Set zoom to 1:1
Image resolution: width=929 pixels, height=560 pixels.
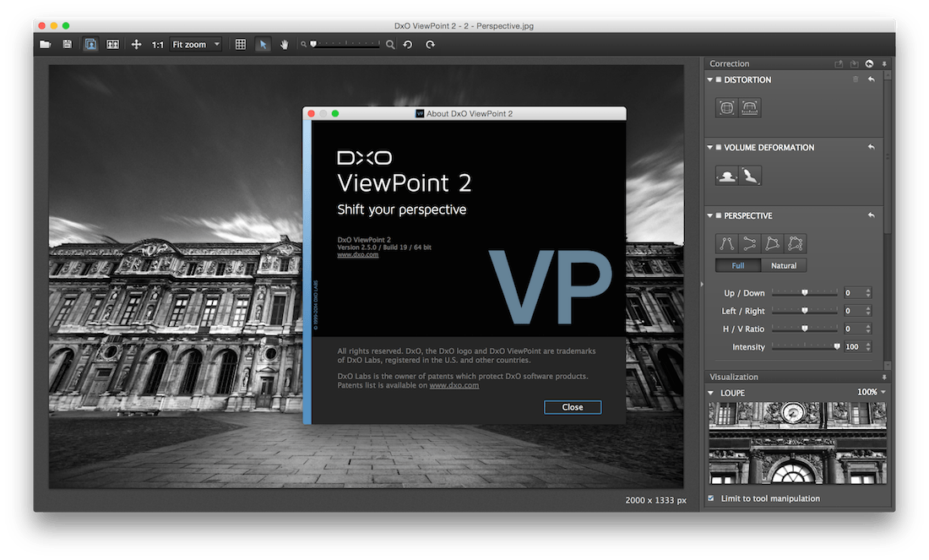(x=158, y=45)
